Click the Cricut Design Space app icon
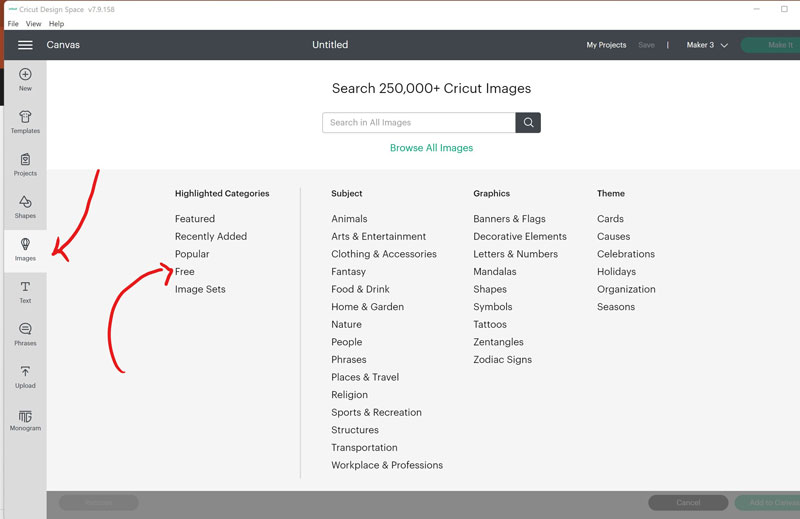This screenshot has height=519, width=800. tap(13, 9)
